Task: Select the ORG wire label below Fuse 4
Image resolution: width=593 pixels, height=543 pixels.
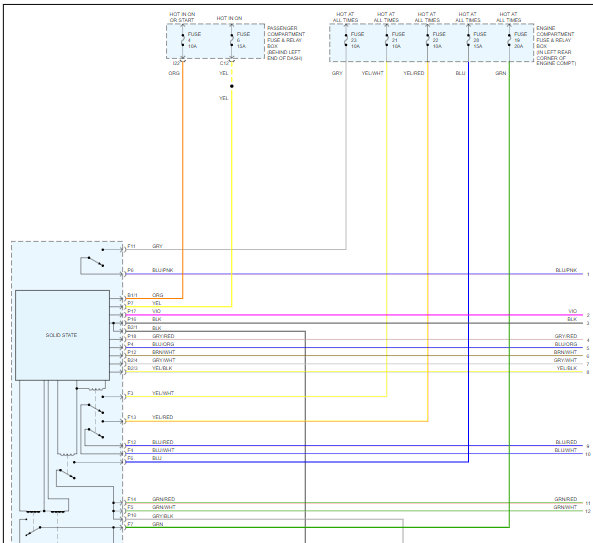Action: (174, 73)
